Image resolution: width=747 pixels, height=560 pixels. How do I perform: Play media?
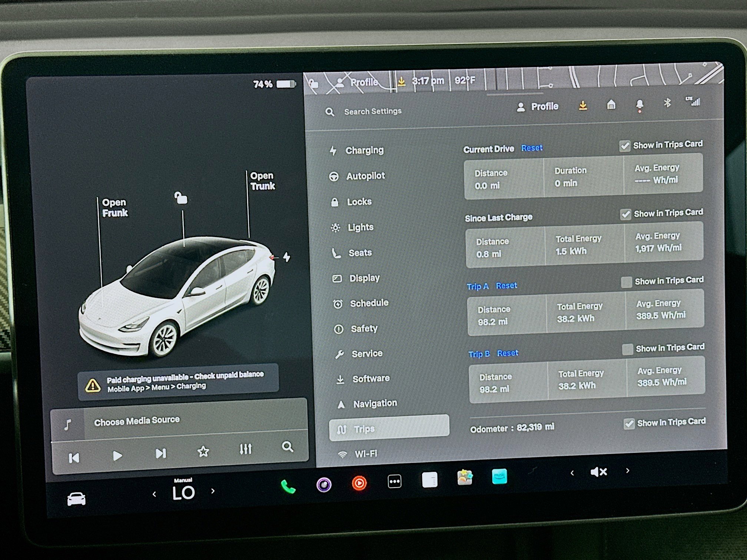(x=117, y=456)
